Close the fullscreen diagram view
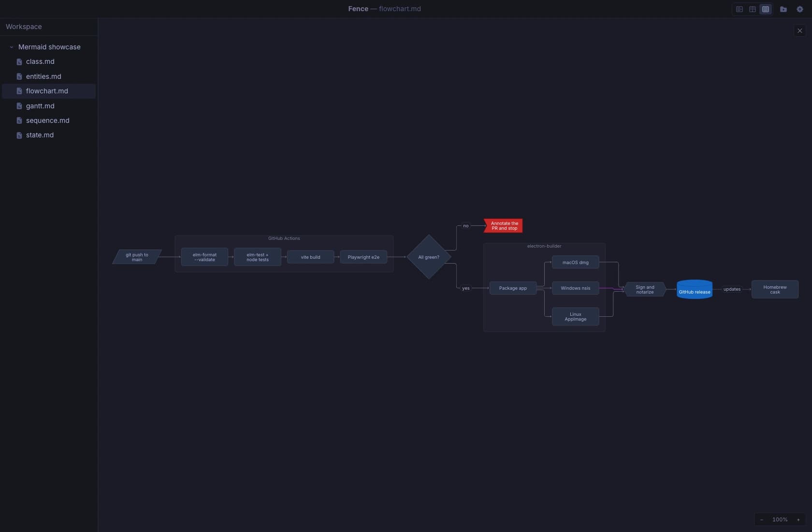Screen dimensions: 812x532 tap(800, 30)
